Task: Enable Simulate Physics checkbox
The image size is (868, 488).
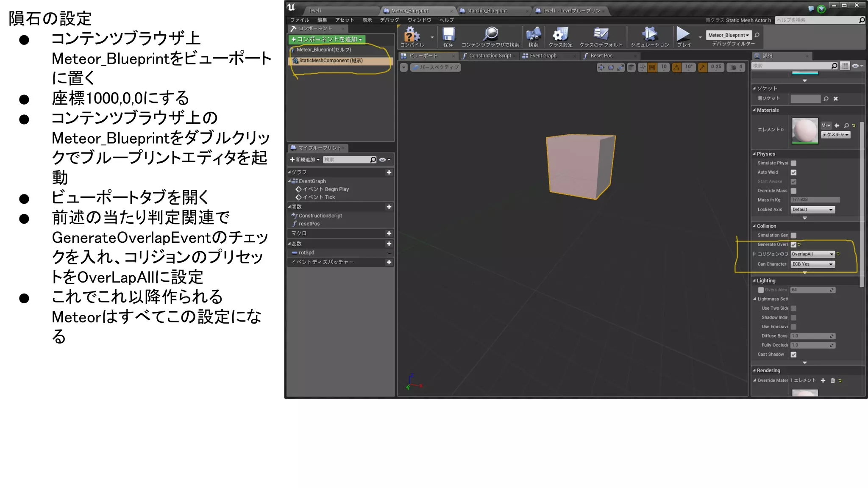Action: tap(793, 163)
